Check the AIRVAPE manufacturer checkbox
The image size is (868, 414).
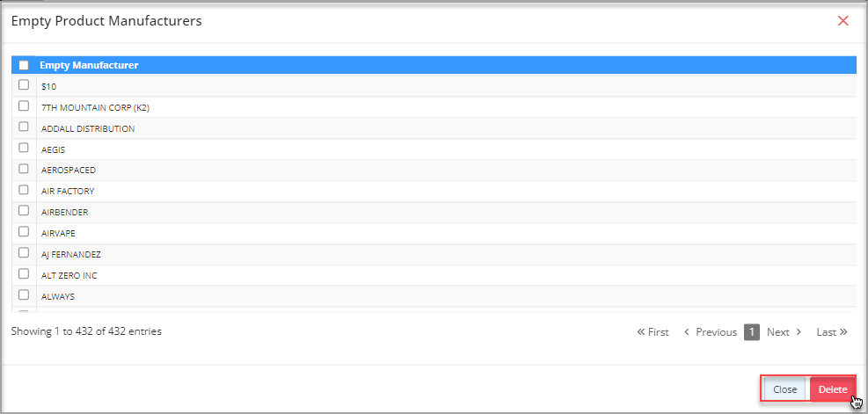click(x=24, y=231)
